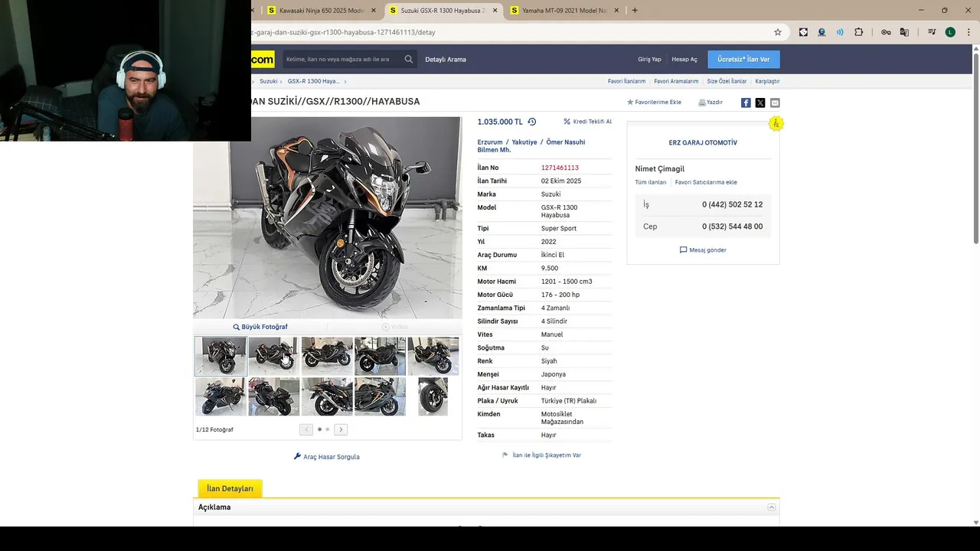Add listing with Favorilerime Ekle

pos(654,102)
